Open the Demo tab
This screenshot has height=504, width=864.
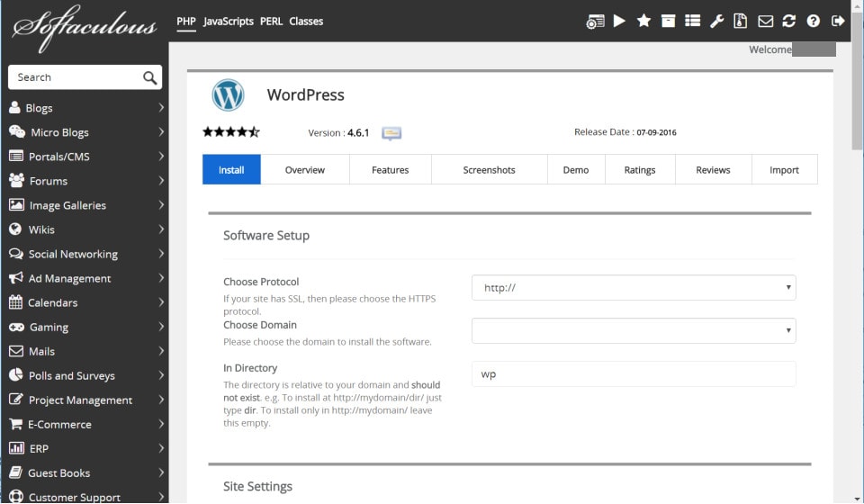[576, 170]
